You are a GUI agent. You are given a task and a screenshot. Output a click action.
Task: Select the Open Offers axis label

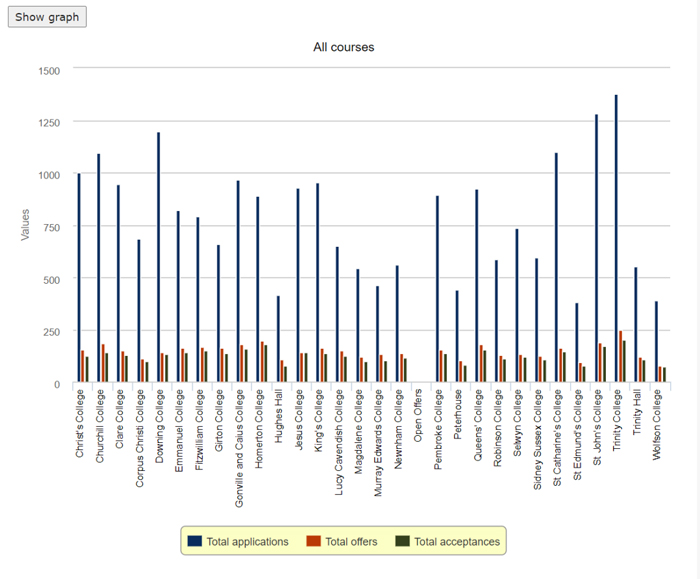(418, 418)
